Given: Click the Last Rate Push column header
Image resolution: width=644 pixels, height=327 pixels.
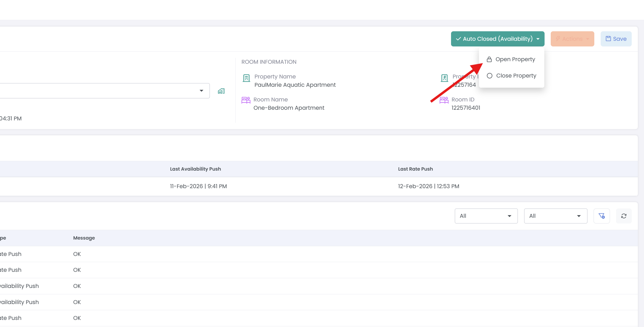Looking at the screenshot, I should [415, 169].
